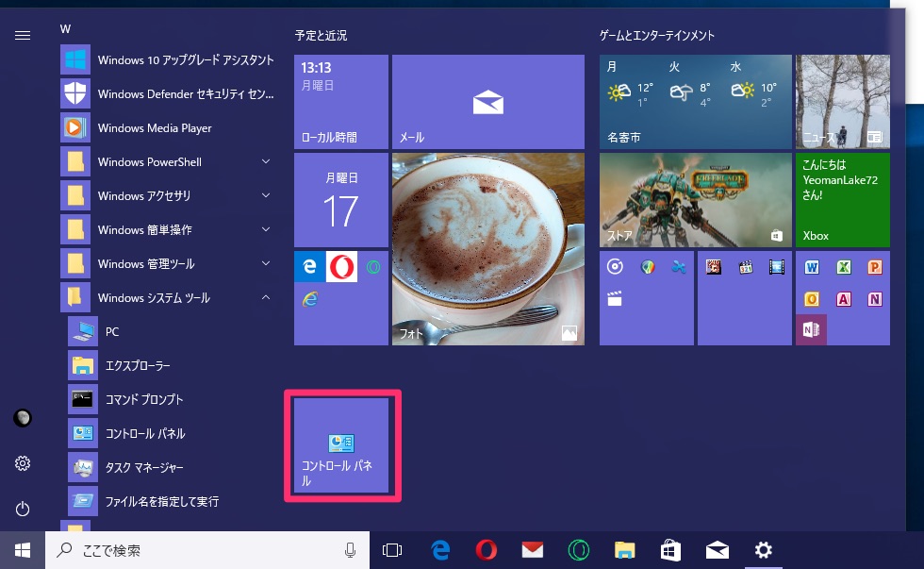Open the コントロール パネル pinned tile
Image resolution: width=924 pixels, height=569 pixels.
point(341,445)
